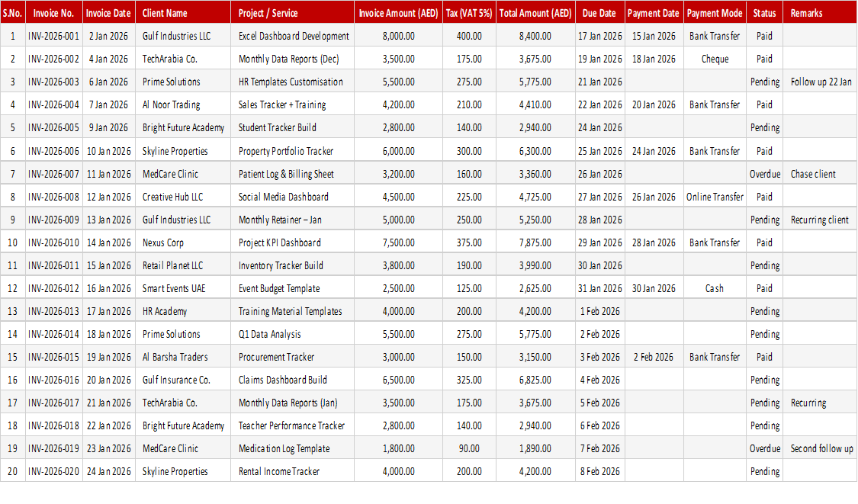Click the 'Status' column header
Image resolution: width=858 pixels, height=504 pixels.
pyautogui.click(x=764, y=13)
